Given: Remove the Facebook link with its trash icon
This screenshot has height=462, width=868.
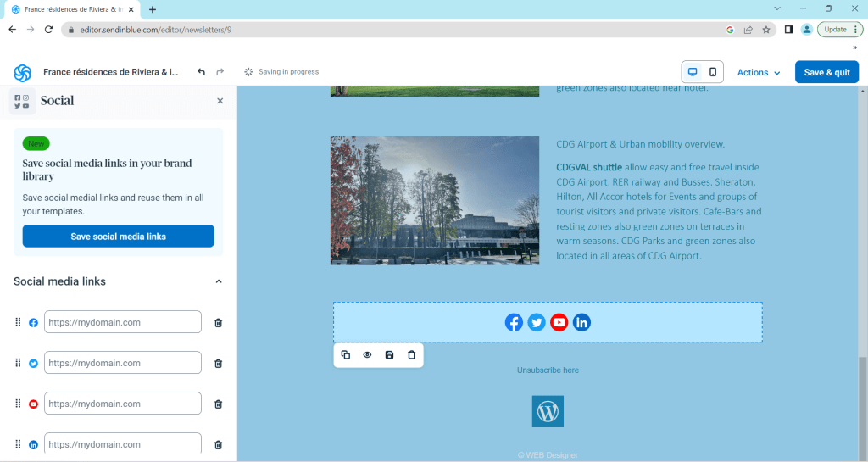Looking at the screenshot, I should point(218,322).
